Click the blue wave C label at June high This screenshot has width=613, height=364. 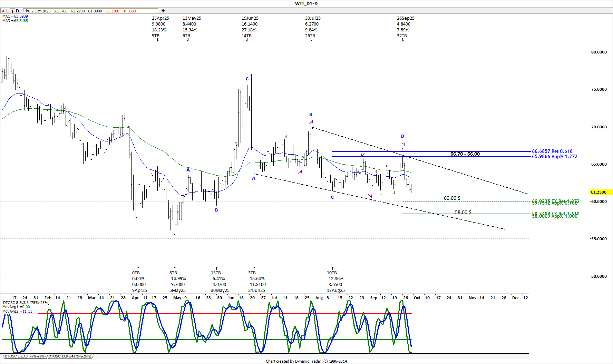[x=247, y=79]
